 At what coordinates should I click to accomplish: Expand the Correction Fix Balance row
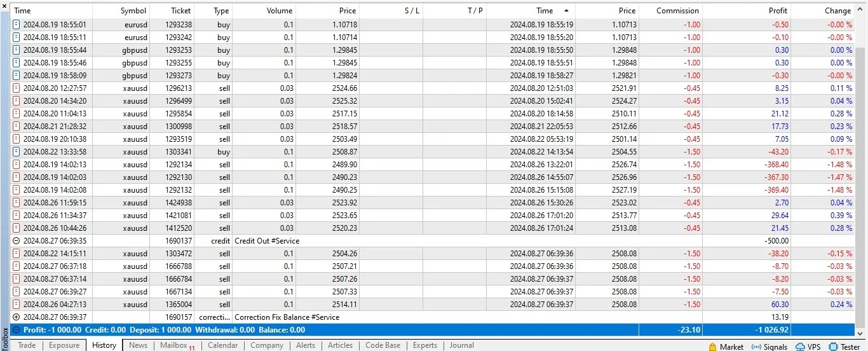17,317
